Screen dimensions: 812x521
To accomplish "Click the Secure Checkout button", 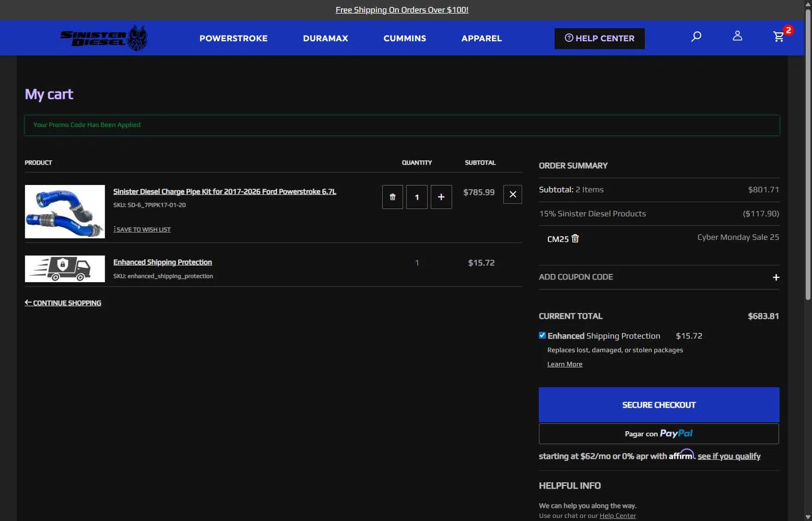I will [x=659, y=405].
